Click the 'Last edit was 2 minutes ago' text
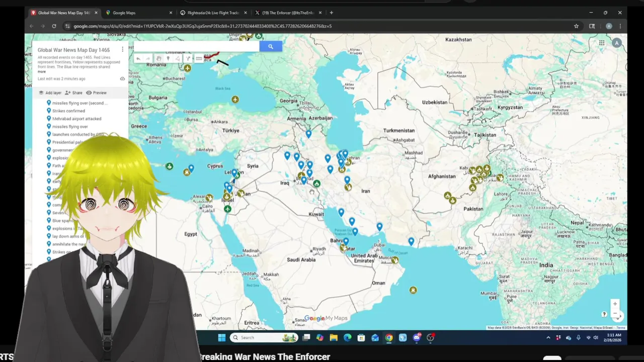Image resolution: width=644 pixels, height=362 pixels. click(61, 79)
